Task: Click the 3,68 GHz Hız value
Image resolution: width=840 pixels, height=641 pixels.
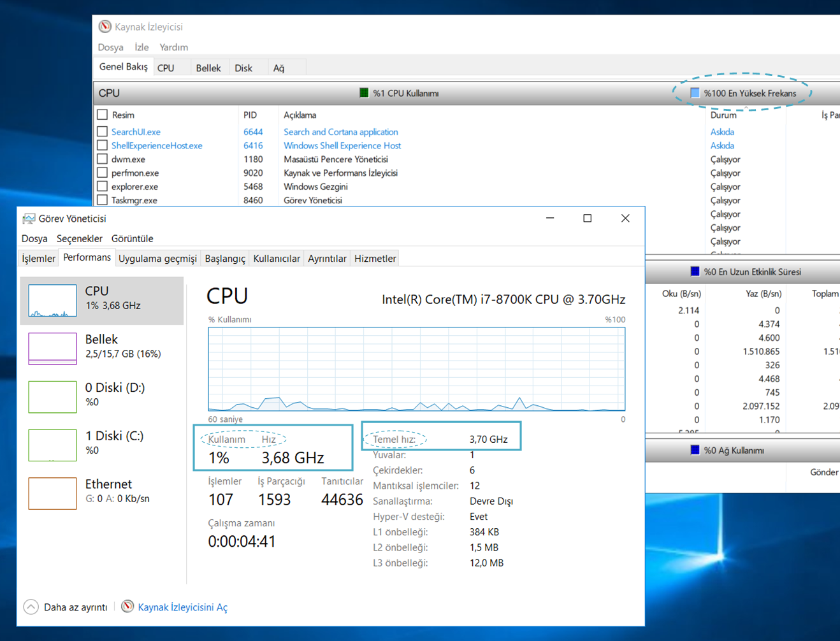Action: (293, 457)
